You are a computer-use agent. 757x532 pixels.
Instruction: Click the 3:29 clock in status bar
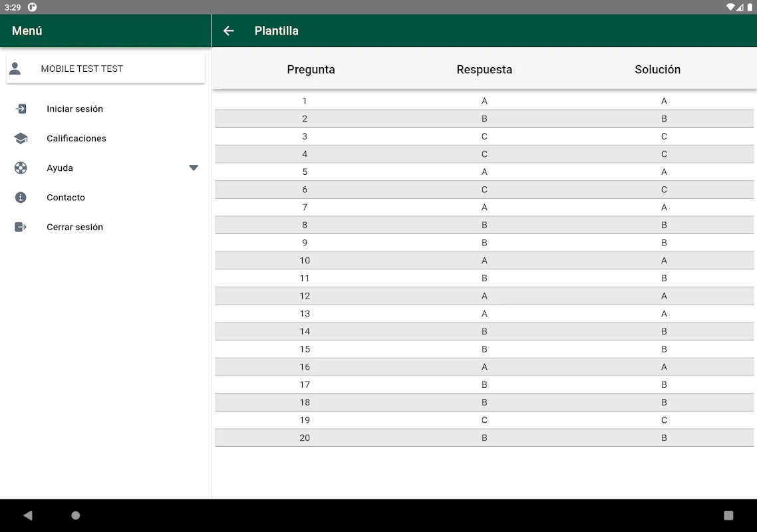[x=13, y=7]
